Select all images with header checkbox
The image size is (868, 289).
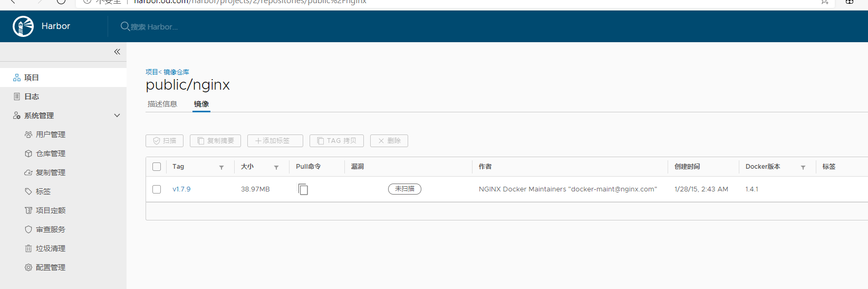pyautogui.click(x=157, y=167)
